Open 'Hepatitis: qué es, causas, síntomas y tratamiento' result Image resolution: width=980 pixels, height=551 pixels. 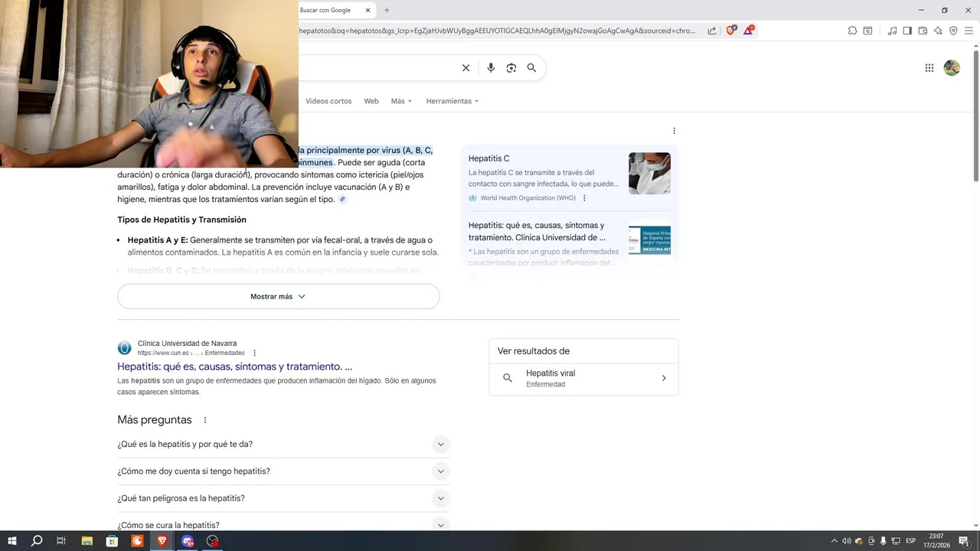click(x=235, y=367)
